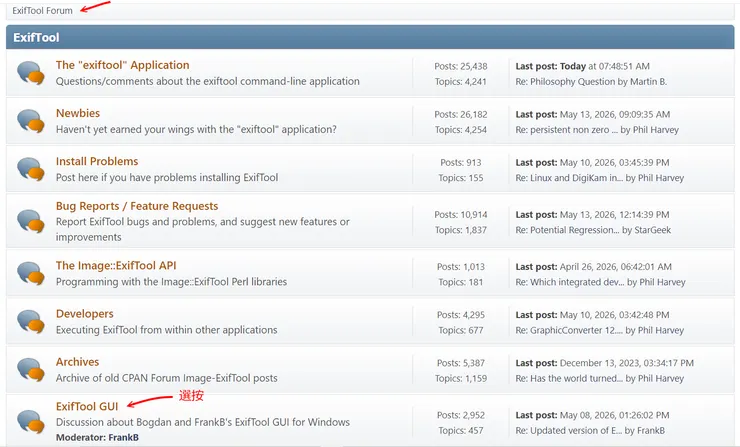
Task: Open the ExifTool Forum breadcrumb link
Action: tap(42, 10)
